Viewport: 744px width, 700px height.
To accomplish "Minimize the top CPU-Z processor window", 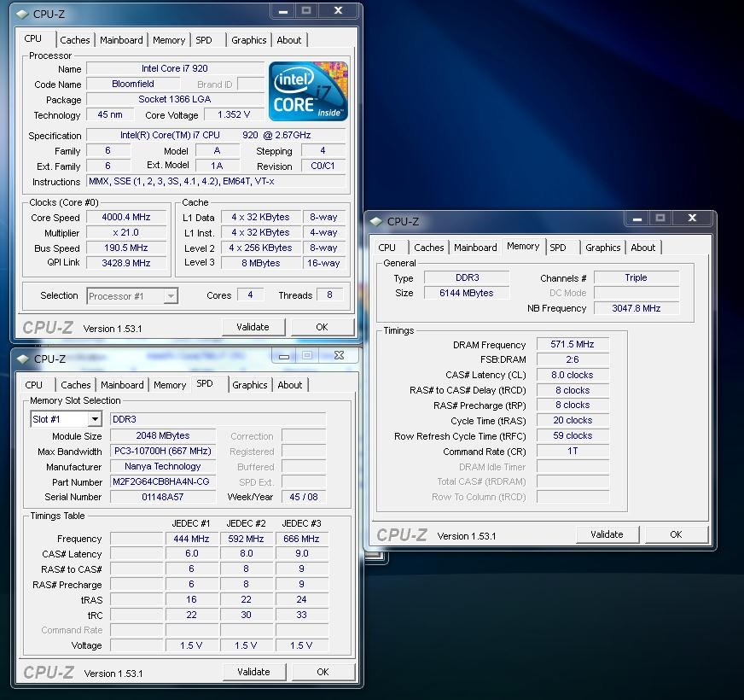I will click(285, 11).
